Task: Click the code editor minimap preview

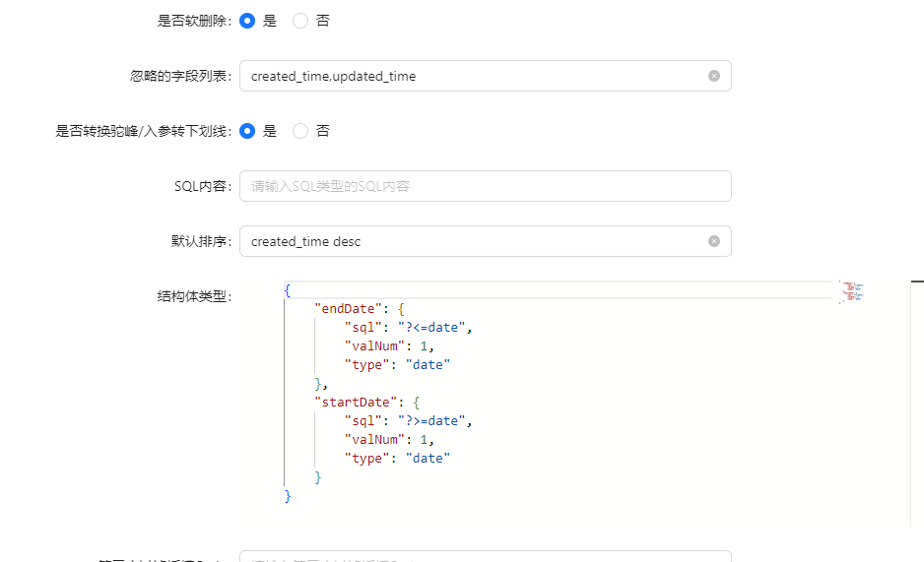Action: click(x=852, y=291)
